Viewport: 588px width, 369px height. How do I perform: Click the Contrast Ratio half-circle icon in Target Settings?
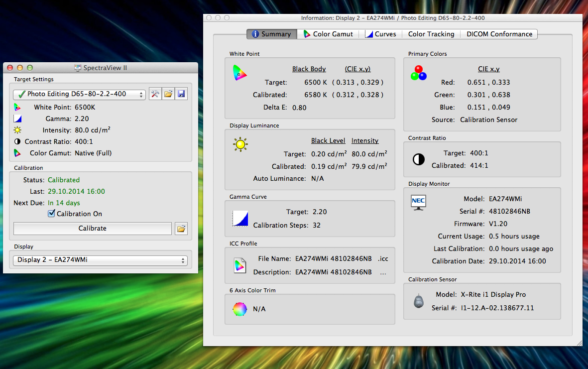click(x=17, y=142)
